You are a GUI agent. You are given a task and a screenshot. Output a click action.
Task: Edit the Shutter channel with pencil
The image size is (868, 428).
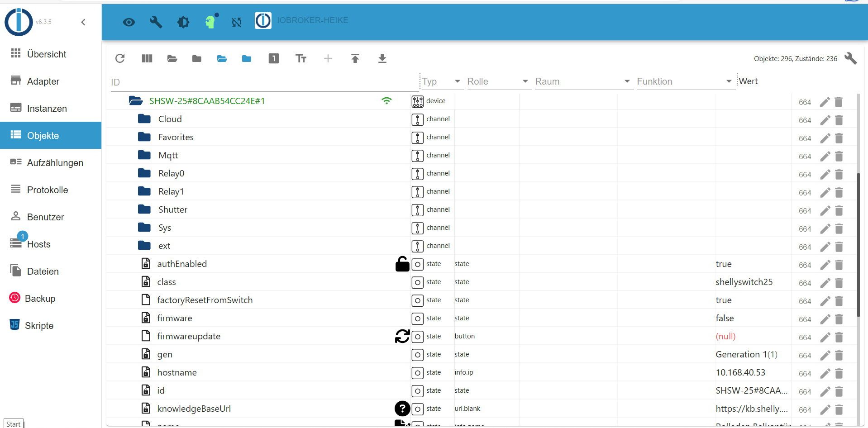pos(825,211)
